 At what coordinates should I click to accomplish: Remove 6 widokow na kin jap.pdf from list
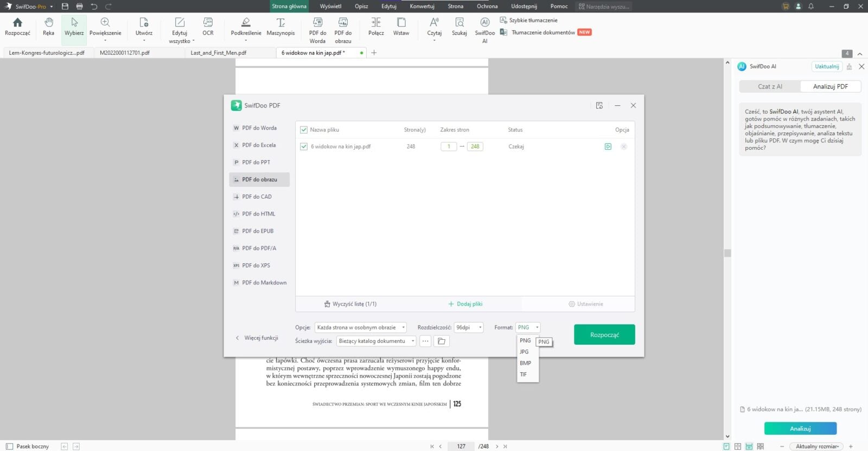(624, 147)
